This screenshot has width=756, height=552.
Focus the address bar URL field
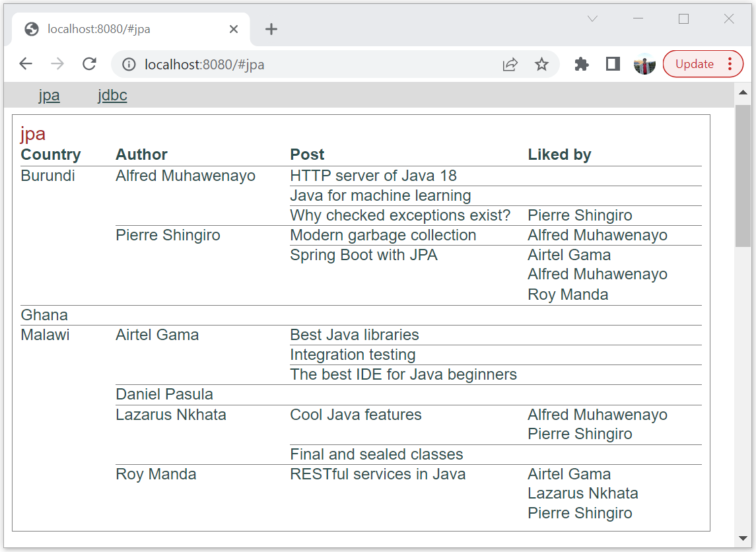coord(318,64)
